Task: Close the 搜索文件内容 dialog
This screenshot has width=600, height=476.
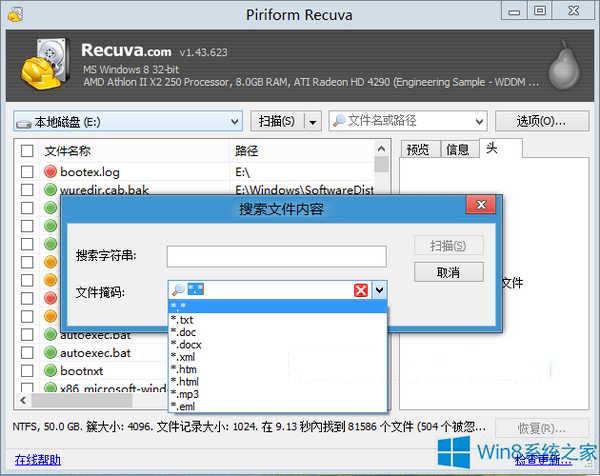Action: (481, 205)
